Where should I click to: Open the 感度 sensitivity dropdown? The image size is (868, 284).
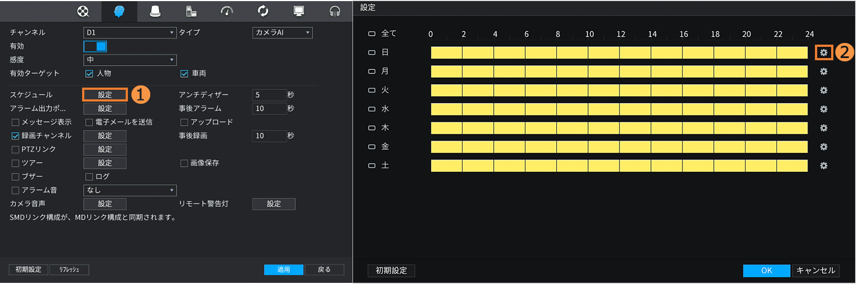130,60
